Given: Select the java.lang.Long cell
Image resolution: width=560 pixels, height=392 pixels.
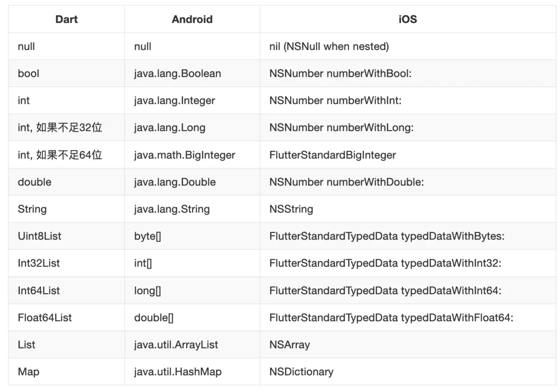Looking at the screenshot, I should [192, 128].
